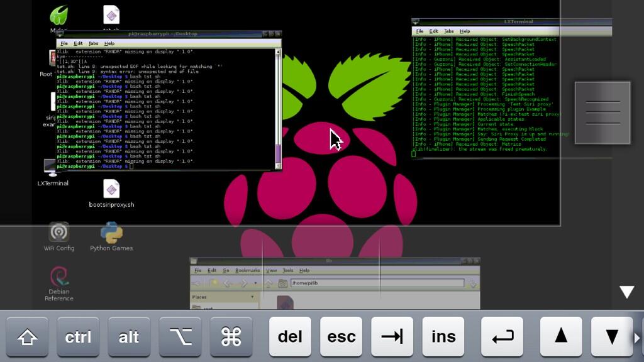The width and height of the screenshot is (644, 362).
Task: Click the pi@raspberrypi terminal scrollbar's up arrow
Action: click(x=278, y=52)
